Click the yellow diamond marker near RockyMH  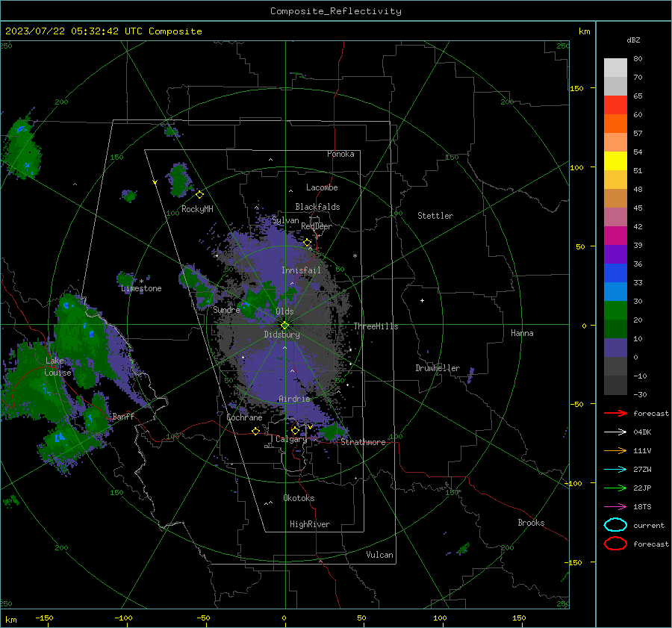(x=199, y=195)
